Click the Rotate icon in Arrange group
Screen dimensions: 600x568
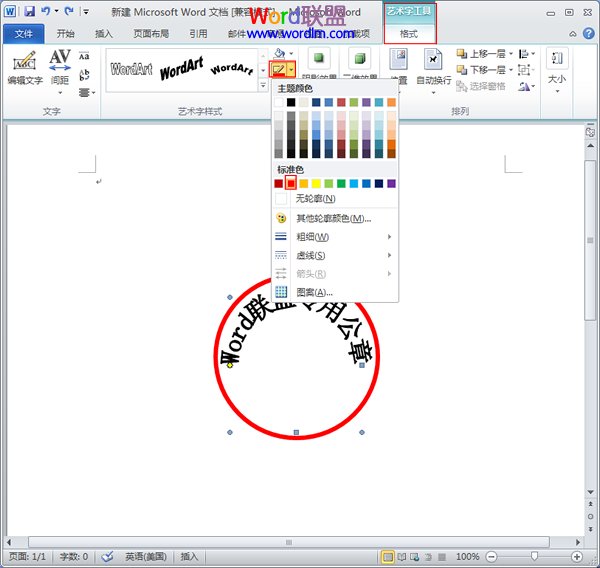coord(524,87)
